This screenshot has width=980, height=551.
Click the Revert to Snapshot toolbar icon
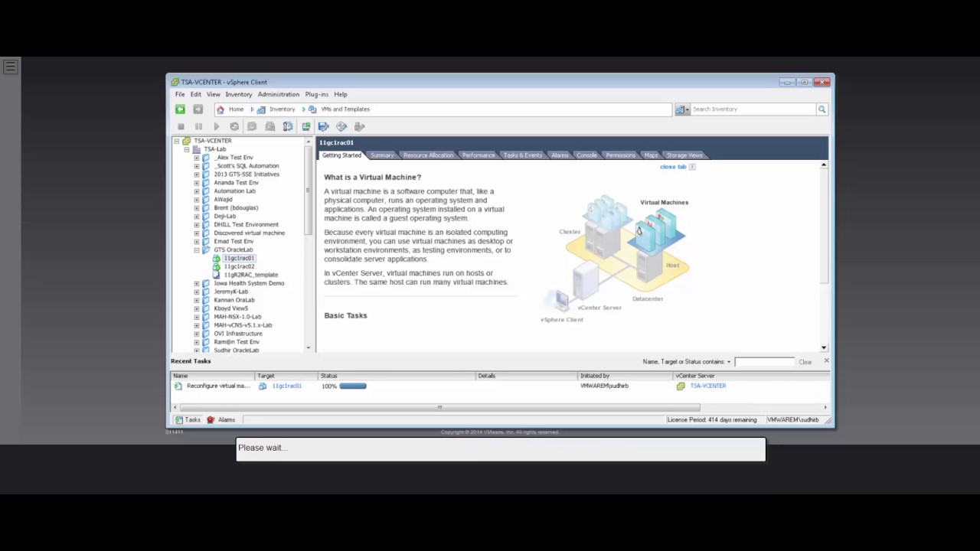click(x=270, y=126)
